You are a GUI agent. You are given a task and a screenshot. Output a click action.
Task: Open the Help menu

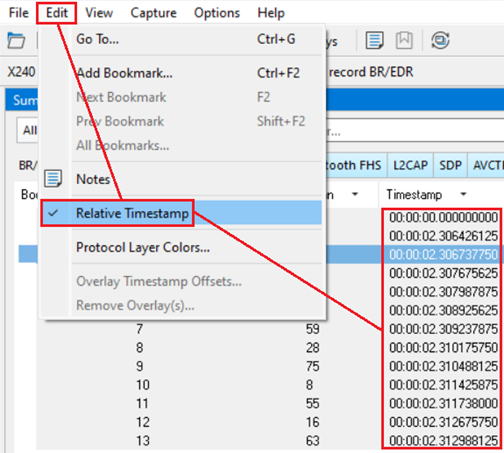271,13
